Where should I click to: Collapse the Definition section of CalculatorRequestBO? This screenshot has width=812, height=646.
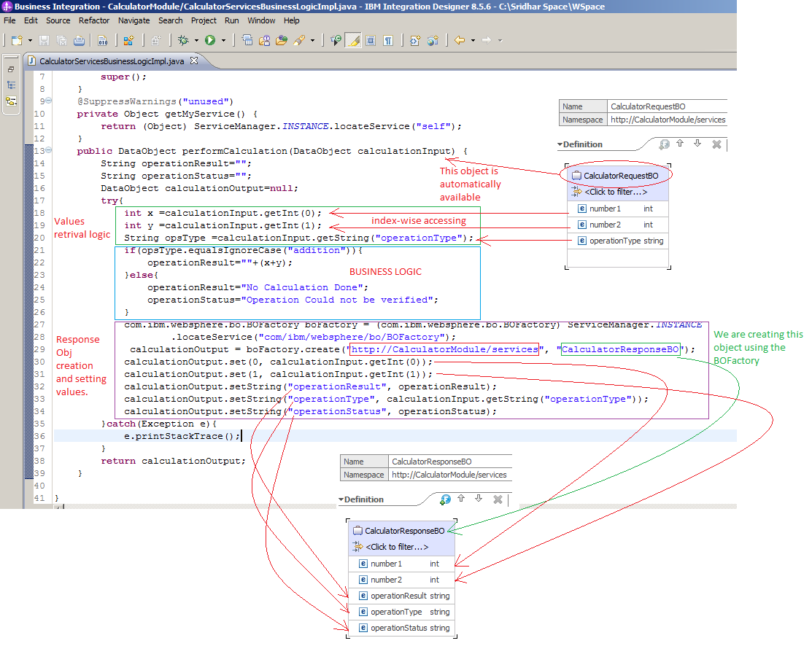pos(560,144)
